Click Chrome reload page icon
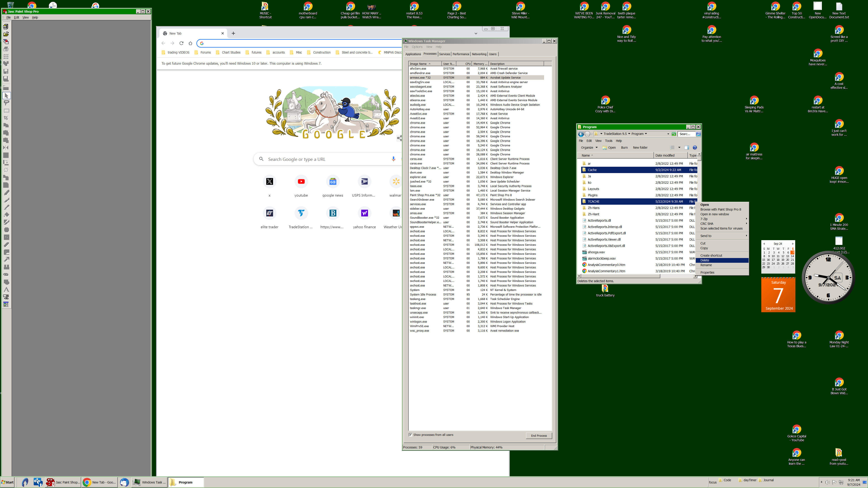 (x=181, y=43)
